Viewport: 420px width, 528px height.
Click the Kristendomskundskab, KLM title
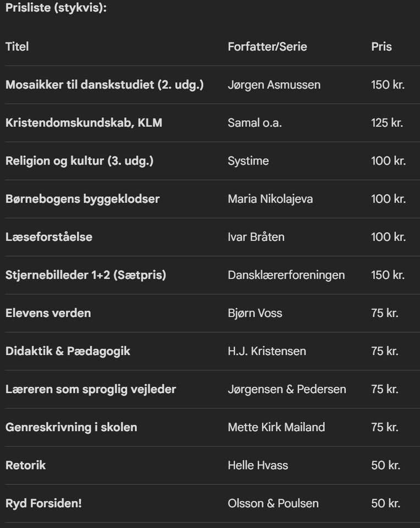(84, 123)
